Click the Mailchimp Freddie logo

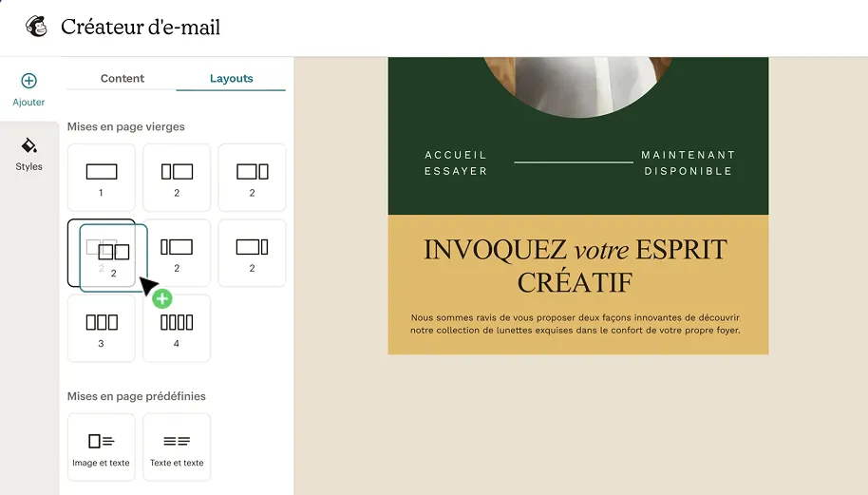click(36, 26)
